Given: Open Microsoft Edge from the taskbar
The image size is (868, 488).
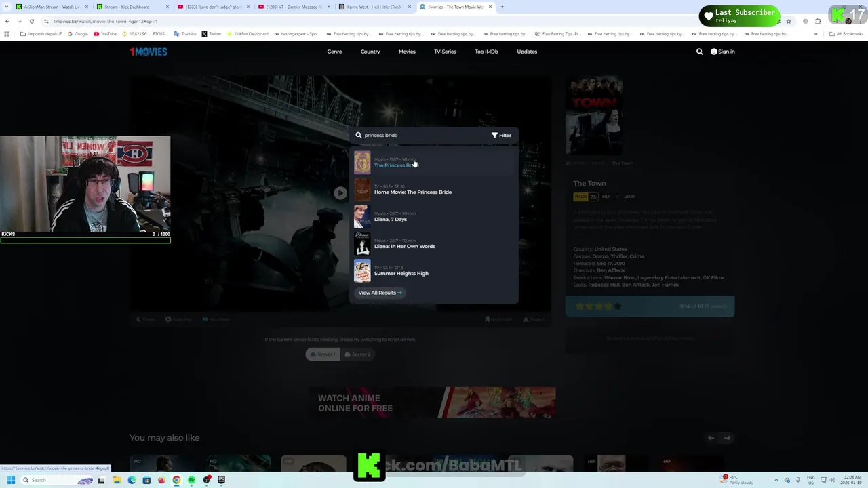Looking at the screenshot, I should [132, 480].
